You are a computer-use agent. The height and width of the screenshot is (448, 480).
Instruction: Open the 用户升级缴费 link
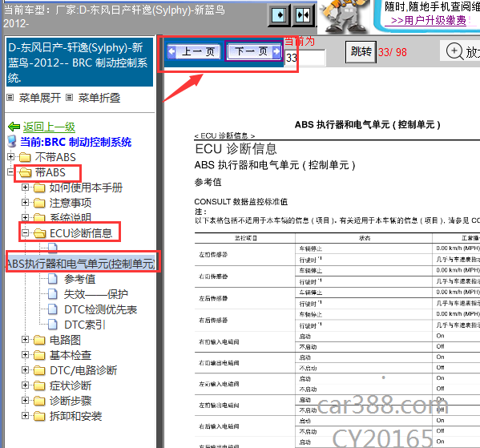click(x=428, y=21)
